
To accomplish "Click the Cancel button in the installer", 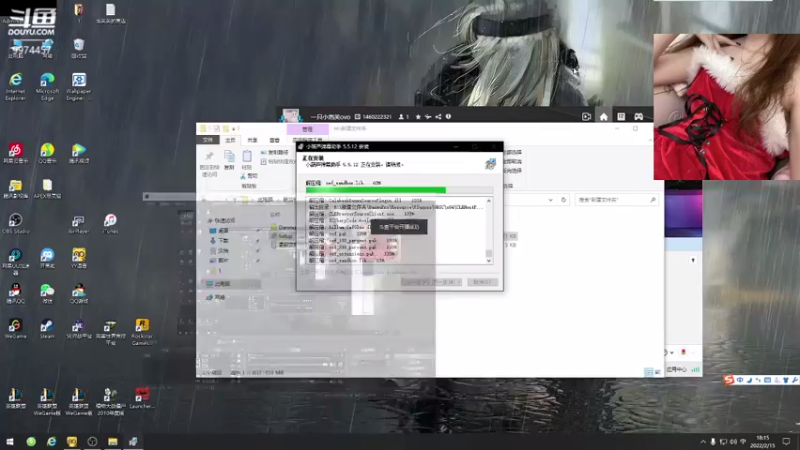I will [482, 282].
